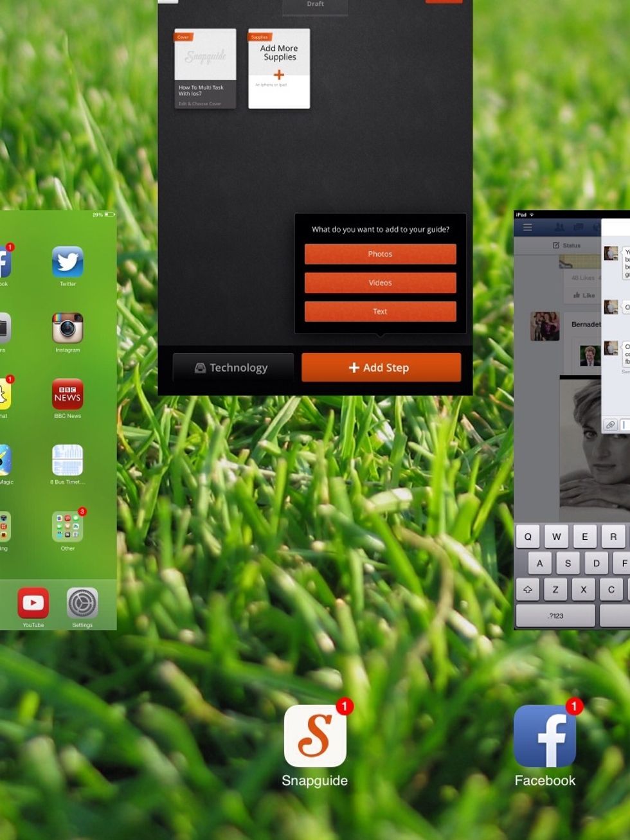Tap the paperclip attachment icon in chat
The width and height of the screenshot is (630, 840).
coord(610,425)
